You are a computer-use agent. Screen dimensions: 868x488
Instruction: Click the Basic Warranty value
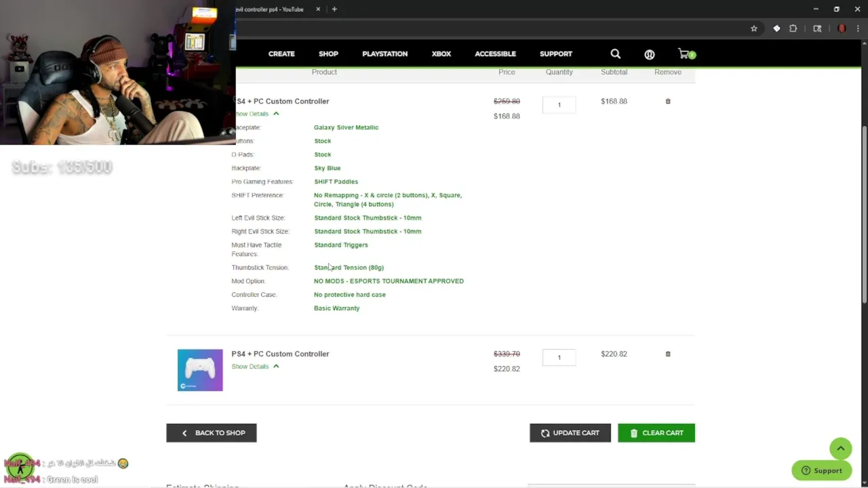336,308
